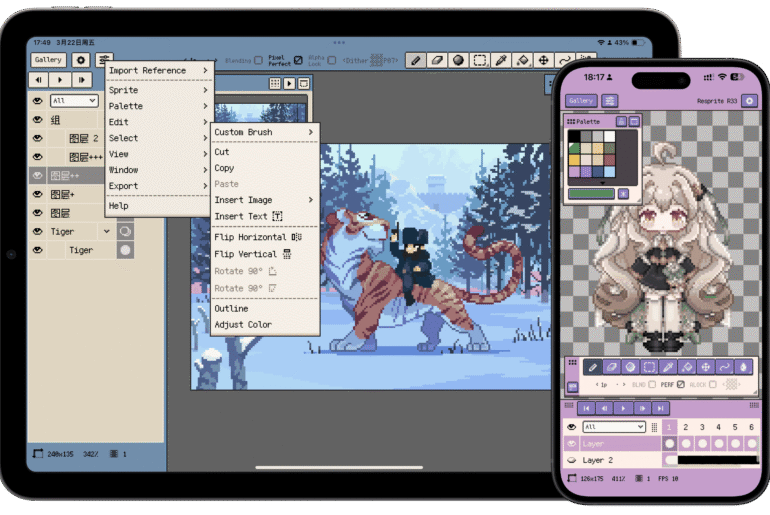Collapse the Tiger group with its chevron

(x=107, y=232)
